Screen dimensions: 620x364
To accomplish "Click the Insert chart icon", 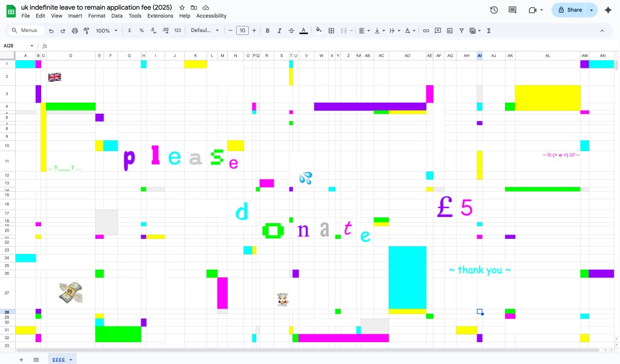I will (x=449, y=30).
